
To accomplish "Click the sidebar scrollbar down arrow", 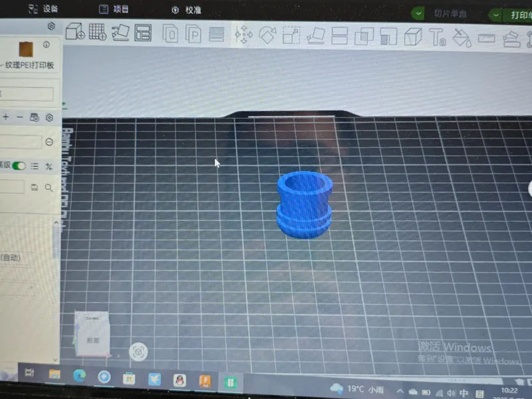I will 56,360.
